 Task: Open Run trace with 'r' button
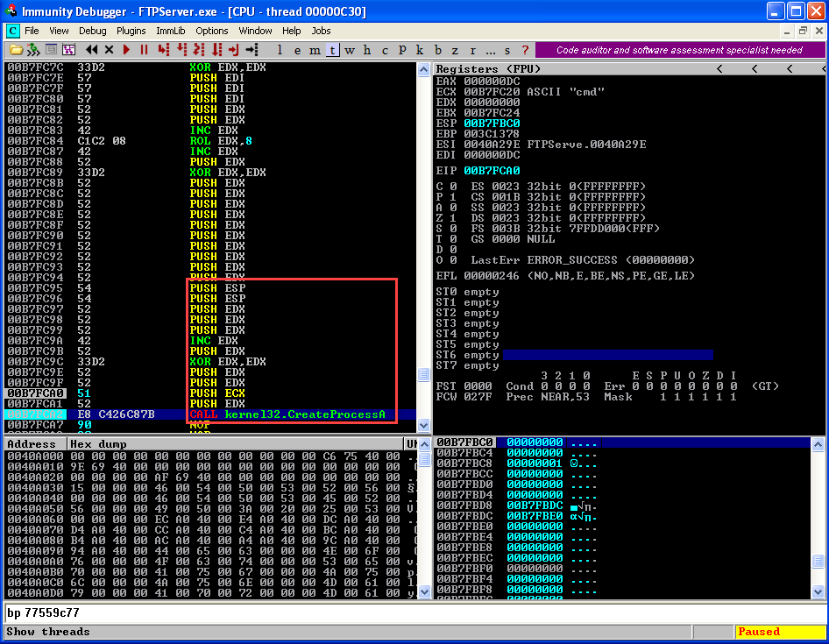(472, 50)
